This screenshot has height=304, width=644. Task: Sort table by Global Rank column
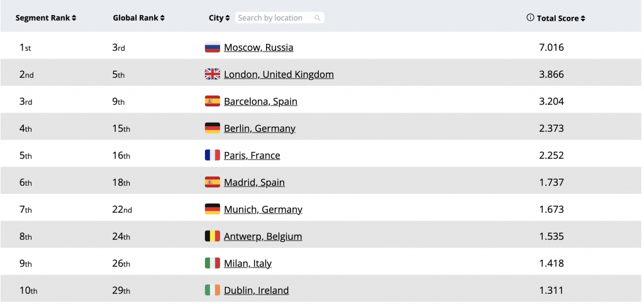point(138,18)
